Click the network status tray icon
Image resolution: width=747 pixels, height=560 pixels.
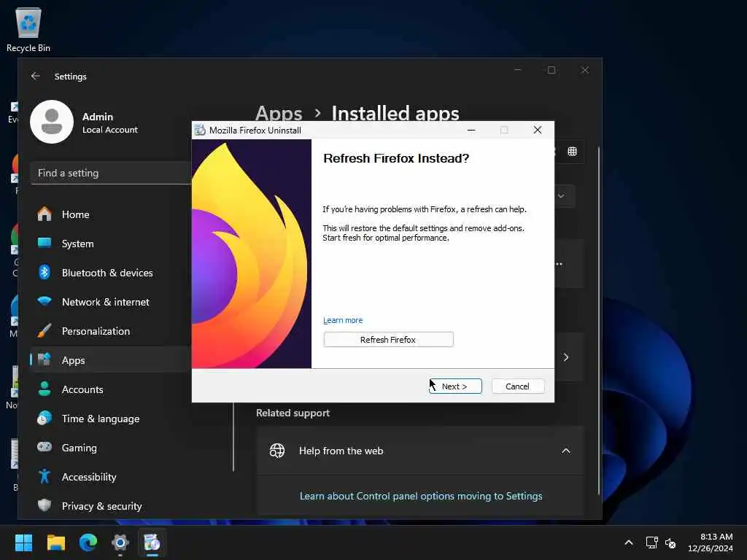651,542
